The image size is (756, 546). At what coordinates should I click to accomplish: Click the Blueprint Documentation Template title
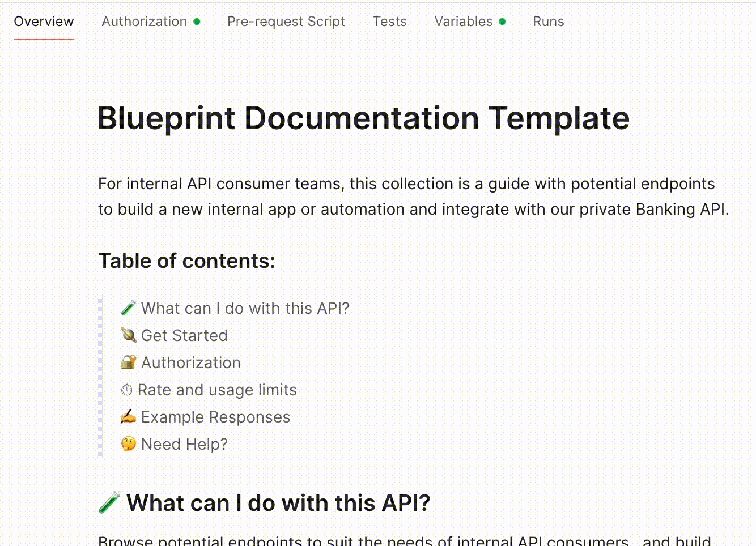(364, 118)
